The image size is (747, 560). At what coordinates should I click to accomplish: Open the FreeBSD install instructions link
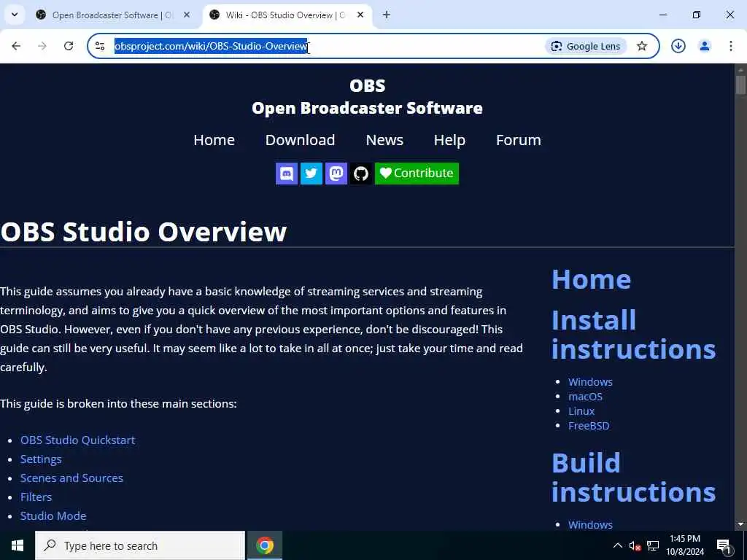589,426
